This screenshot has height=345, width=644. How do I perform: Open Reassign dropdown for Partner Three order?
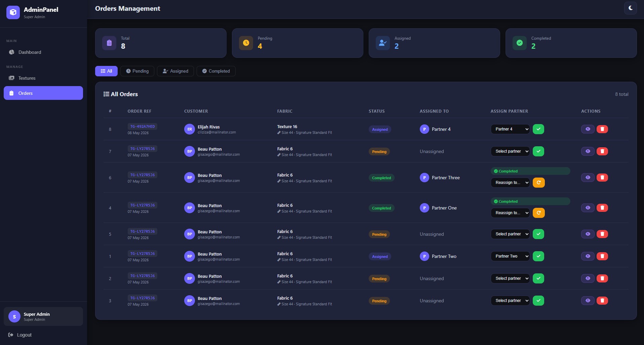click(x=510, y=183)
